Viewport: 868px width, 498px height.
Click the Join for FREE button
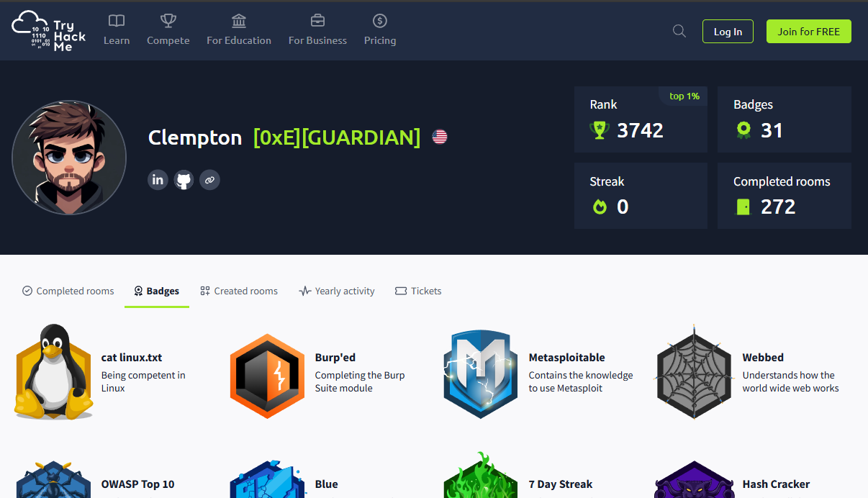point(808,32)
